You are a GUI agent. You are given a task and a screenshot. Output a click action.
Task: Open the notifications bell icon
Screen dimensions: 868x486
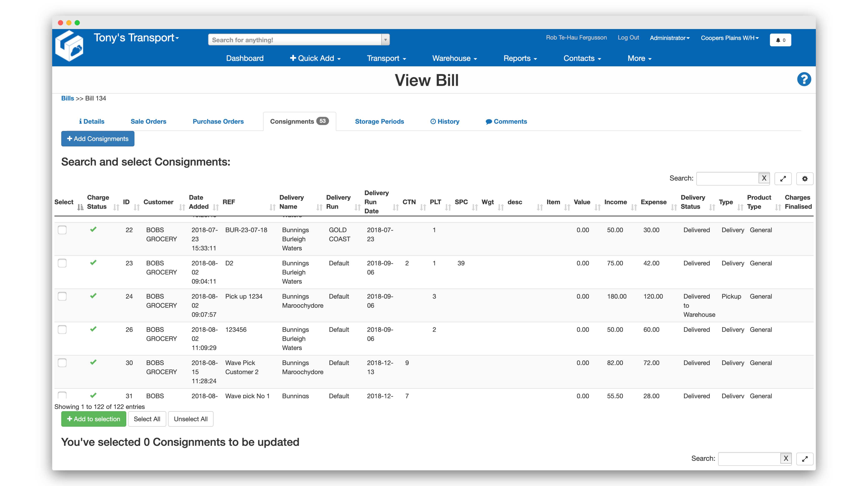(780, 40)
